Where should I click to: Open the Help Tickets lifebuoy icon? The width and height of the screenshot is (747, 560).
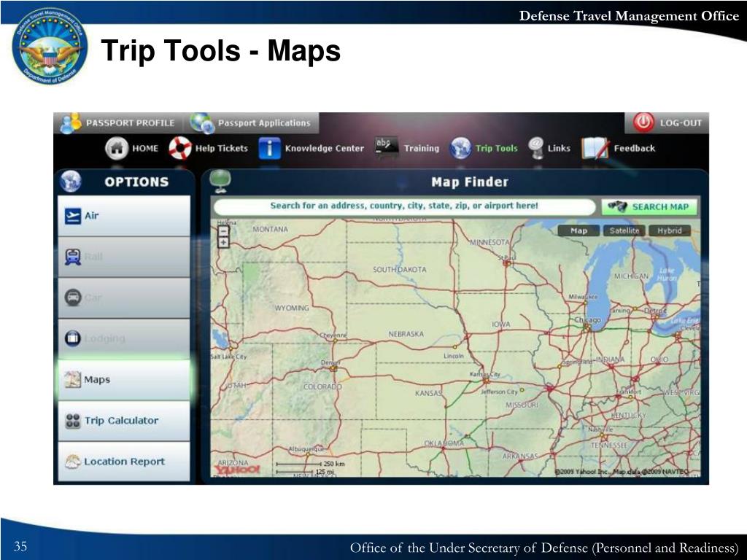180,148
